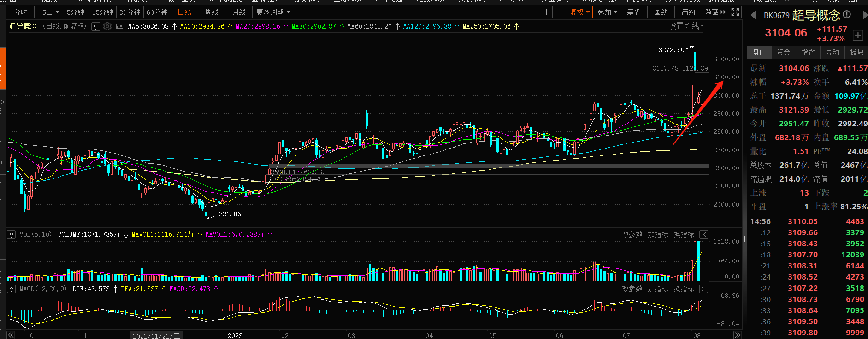Click date marker 2022/11/22 on timeline
This screenshot has width=868, height=339.
tap(156, 335)
